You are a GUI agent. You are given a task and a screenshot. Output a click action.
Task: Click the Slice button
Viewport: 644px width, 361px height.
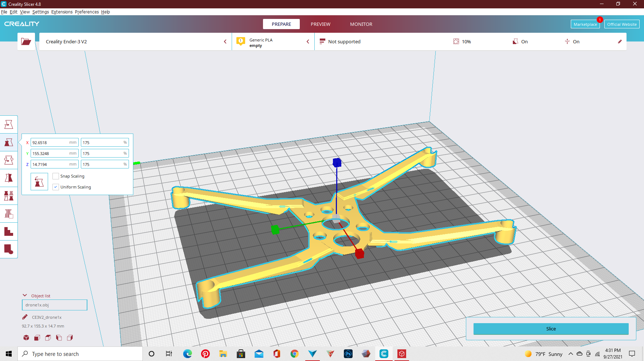[551, 329]
